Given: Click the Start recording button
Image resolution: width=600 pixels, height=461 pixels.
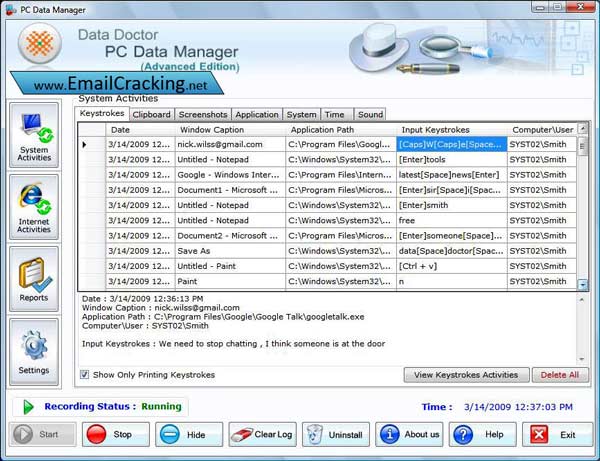Looking at the screenshot, I should (x=42, y=434).
